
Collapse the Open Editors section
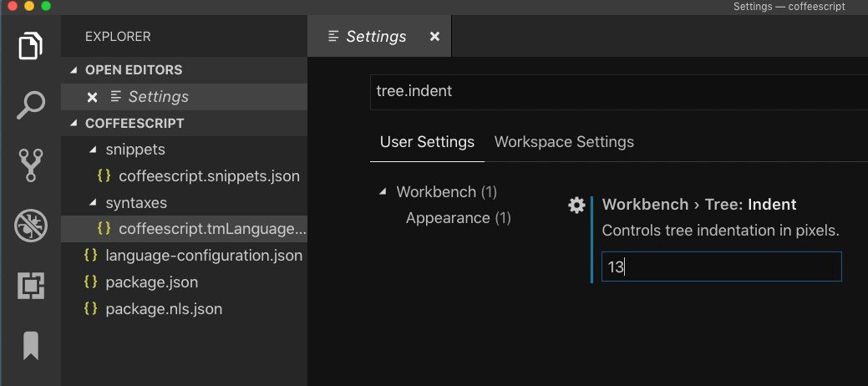(74, 70)
